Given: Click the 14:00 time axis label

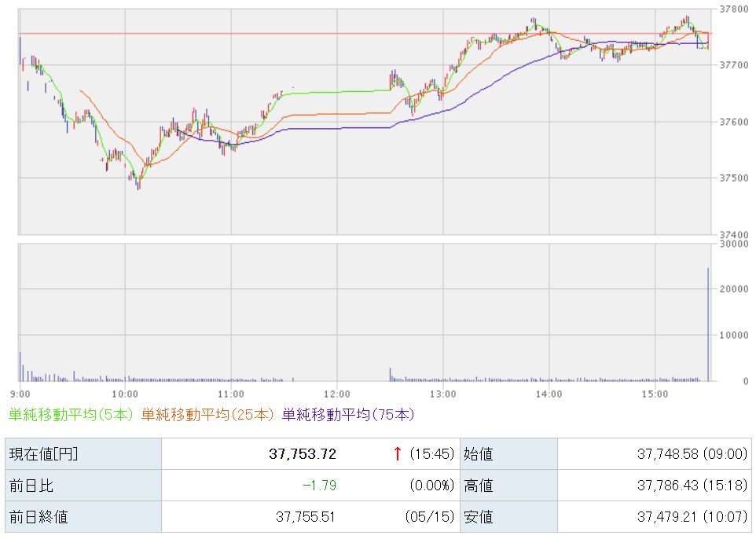Looking at the screenshot, I should pos(549,394).
